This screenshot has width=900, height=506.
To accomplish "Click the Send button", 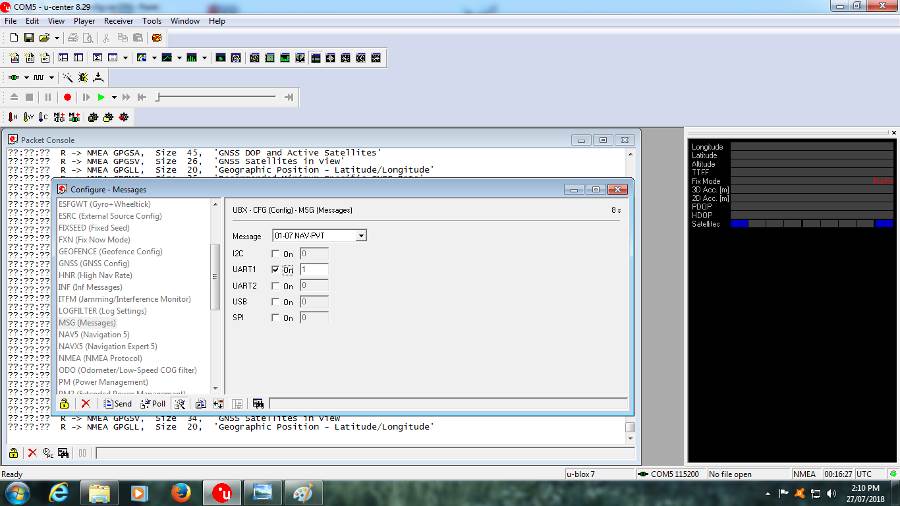I will tap(118, 404).
